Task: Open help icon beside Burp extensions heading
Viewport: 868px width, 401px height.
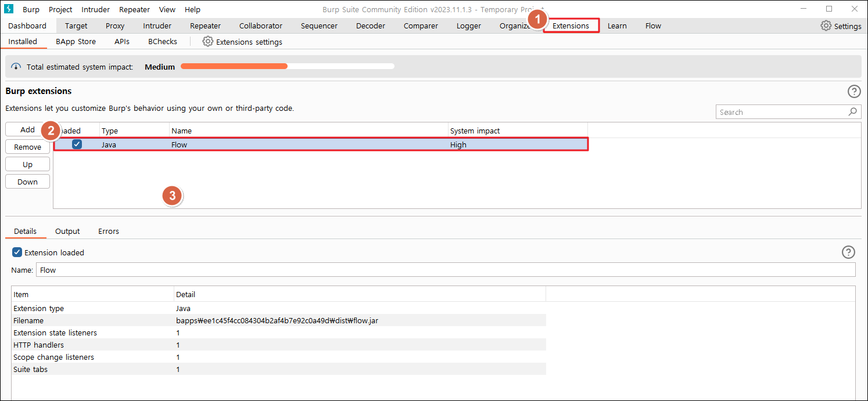Action: pos(853,91)
